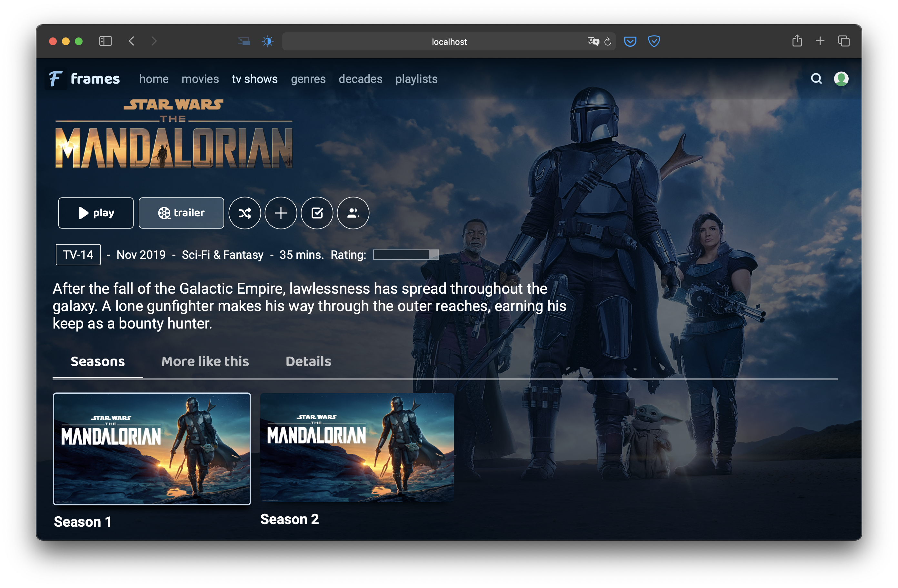
Task: Add show to list with plus icon
Action: point(281,213)
